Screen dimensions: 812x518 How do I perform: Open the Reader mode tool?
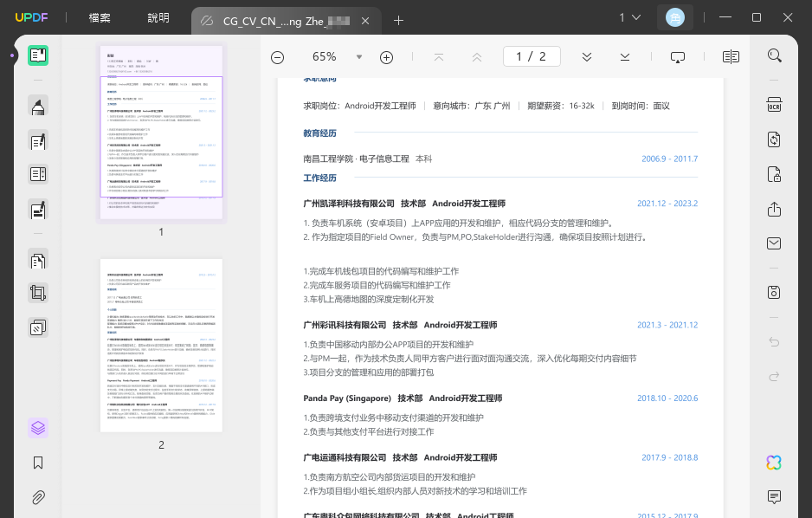pyautogui.click(x=38, y=55)
